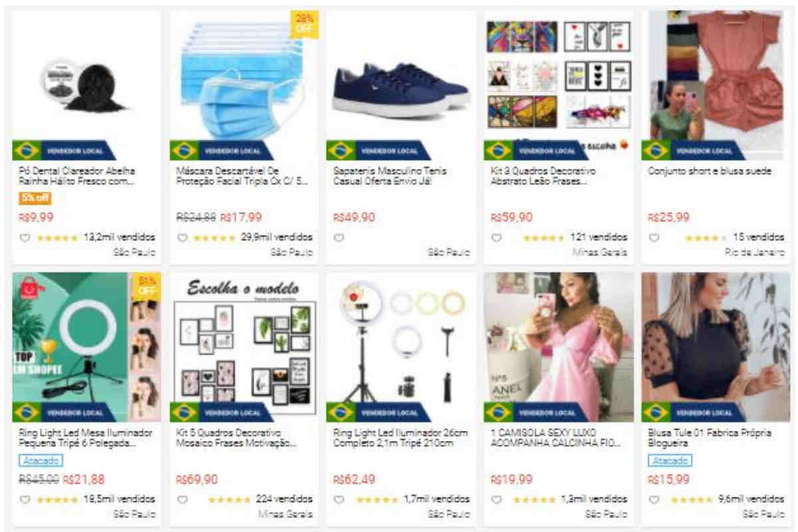Screen dimensions: 798x532
Task: Toggle heart for Conjunto short e blusa
Action: [x=654, y=237]
